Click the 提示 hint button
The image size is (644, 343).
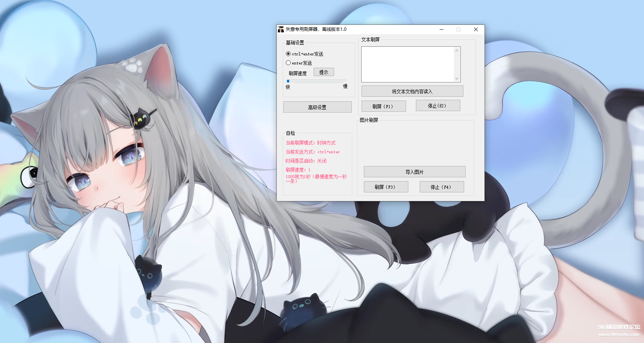[323, 72]
